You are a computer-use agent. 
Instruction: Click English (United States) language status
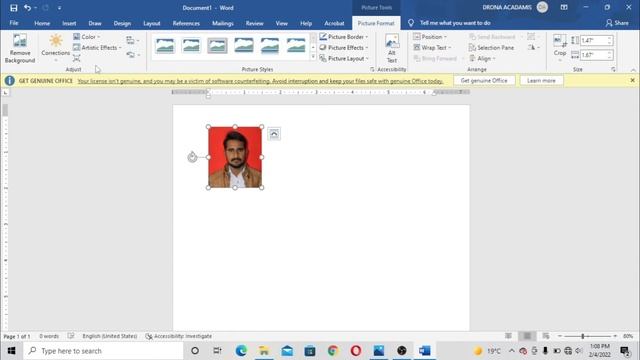(x=109, y=336)
